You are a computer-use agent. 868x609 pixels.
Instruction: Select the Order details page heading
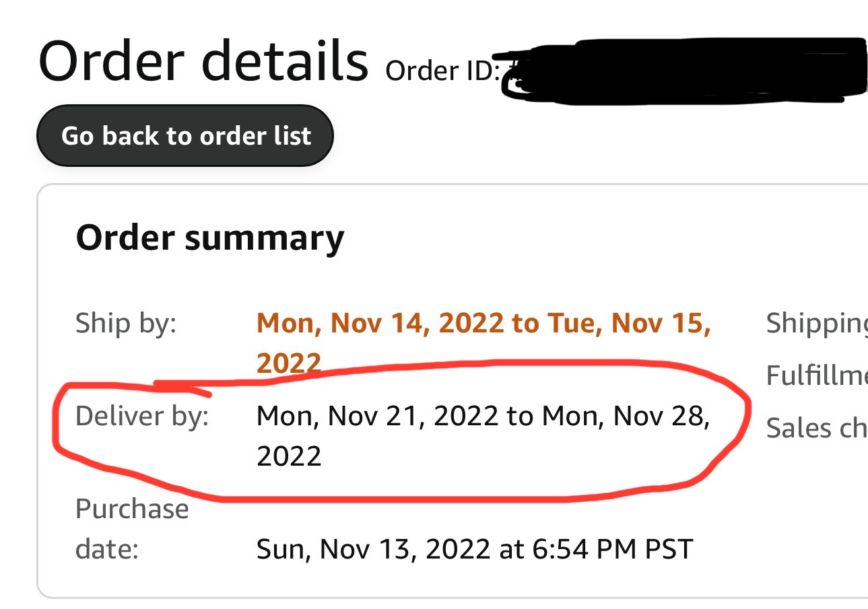[203, 61]
